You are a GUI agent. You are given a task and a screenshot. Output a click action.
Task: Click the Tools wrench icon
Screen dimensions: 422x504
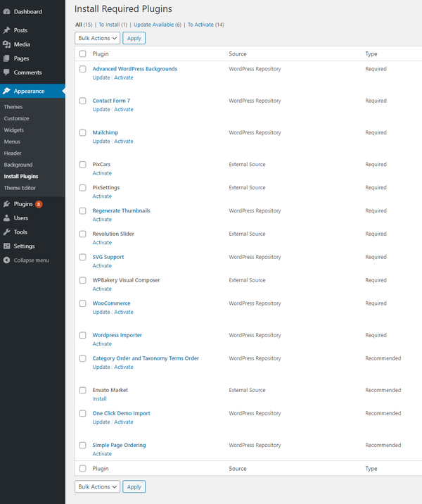coord(7,232)
